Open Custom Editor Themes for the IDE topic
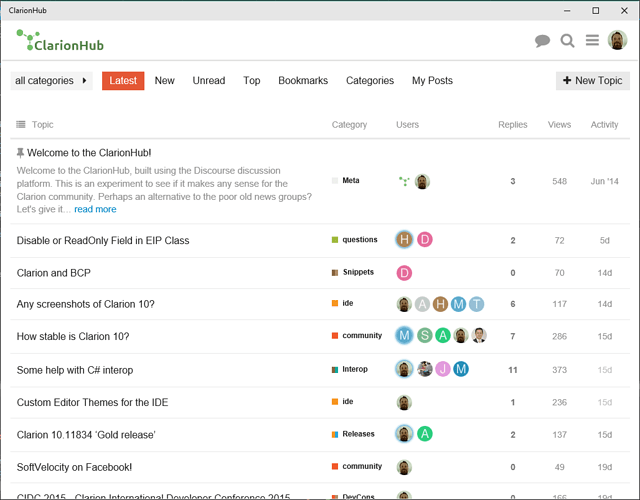 pos(92,402)
